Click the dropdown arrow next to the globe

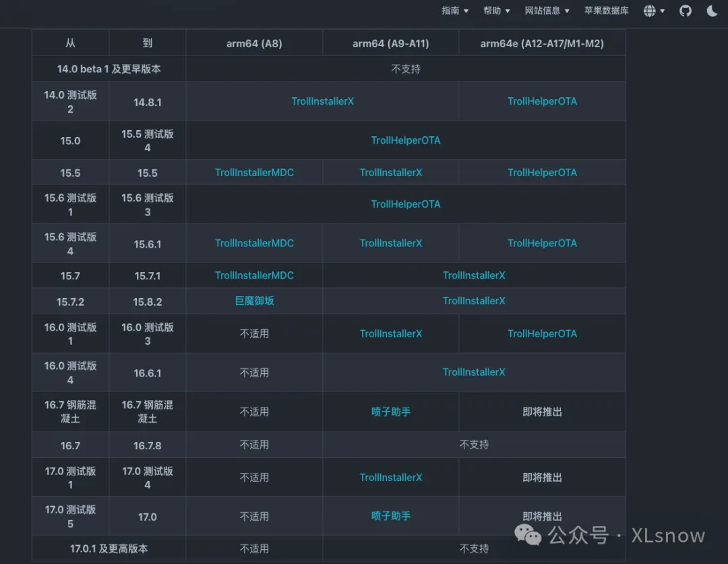662,11
